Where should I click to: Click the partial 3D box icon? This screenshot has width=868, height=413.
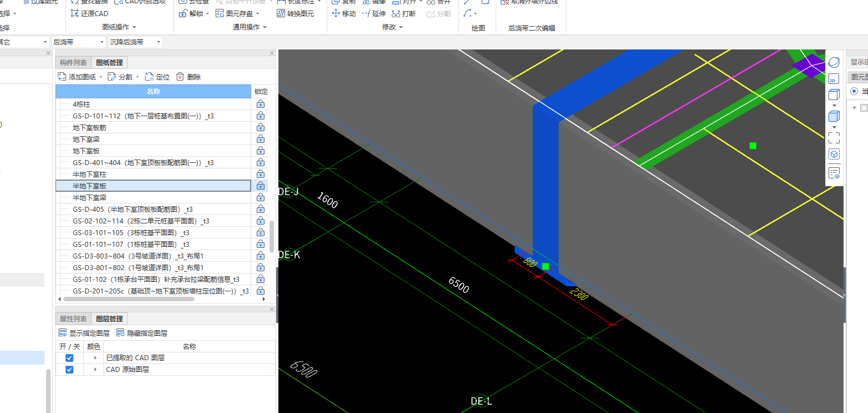[x=834, y=154]
